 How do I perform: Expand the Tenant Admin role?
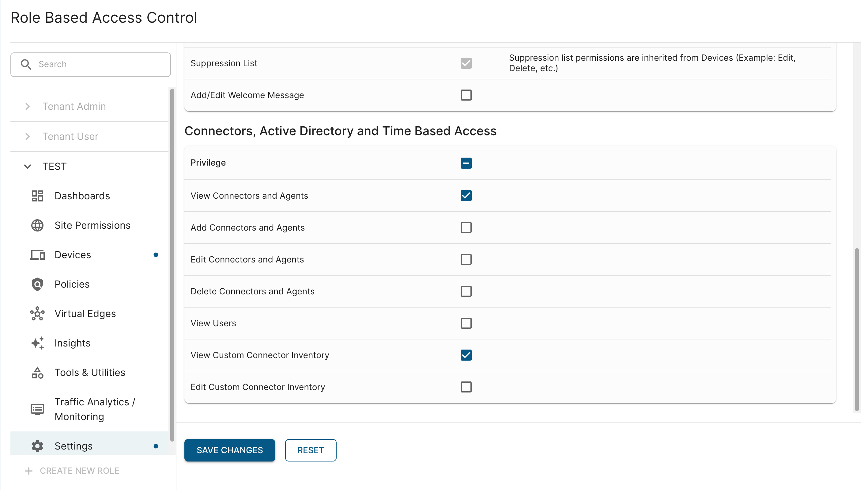(x=28, y=107)
